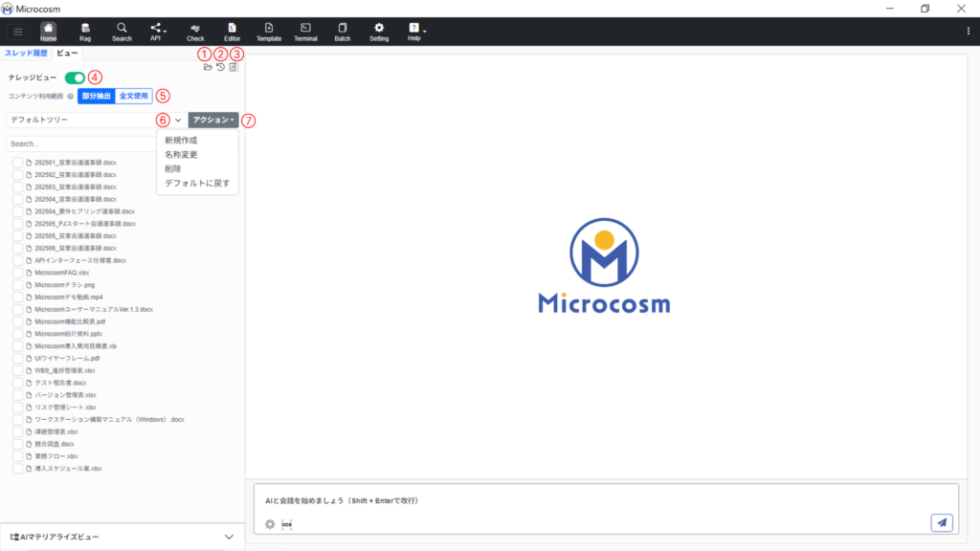Tick the checkbox for APIインターフェース仕様書.docx

(17, 260)
